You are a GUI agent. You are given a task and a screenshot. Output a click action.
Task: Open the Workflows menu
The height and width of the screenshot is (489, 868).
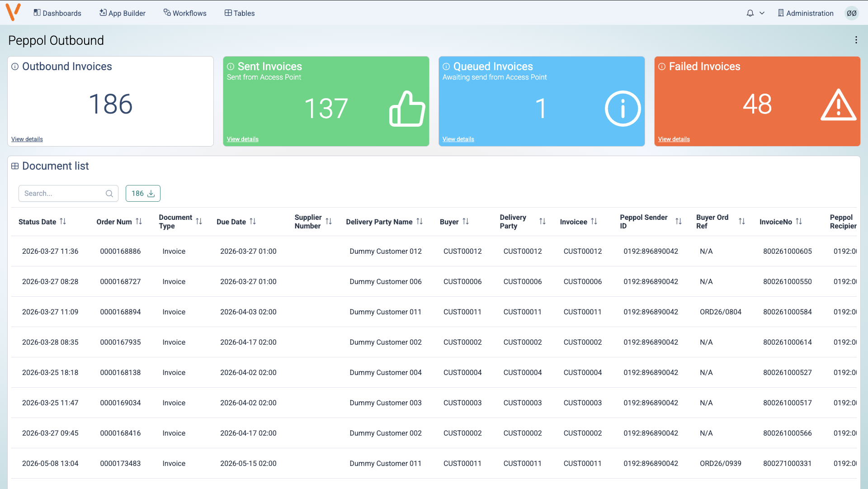185,13
